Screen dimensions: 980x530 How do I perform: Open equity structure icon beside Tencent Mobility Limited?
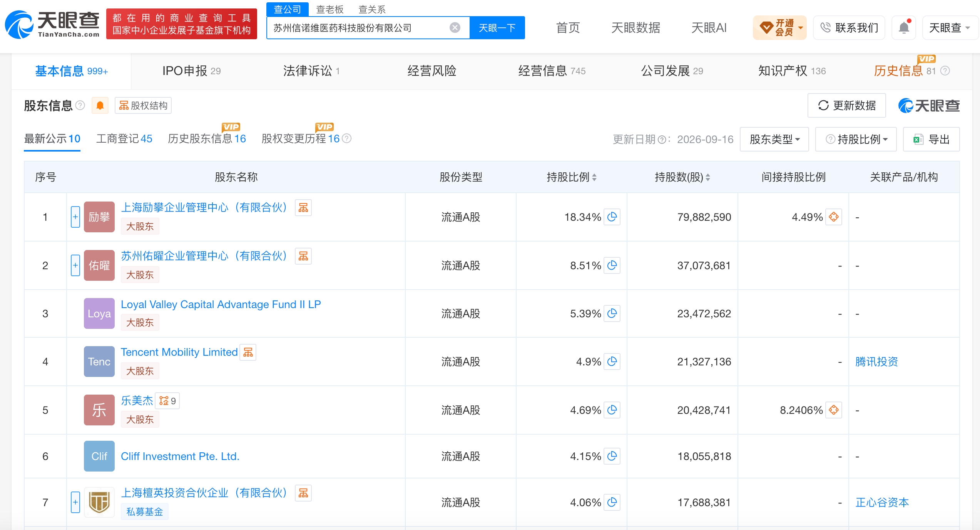click(x=248, y=352)
